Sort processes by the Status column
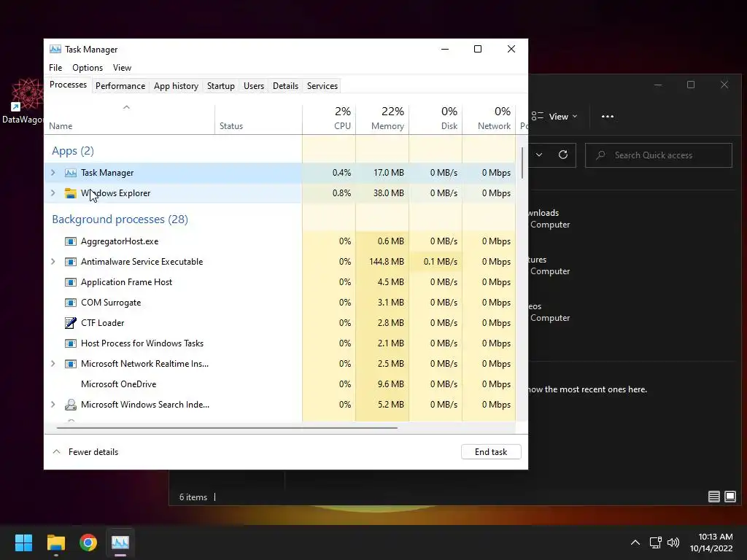The image size is (747, 560). [259, 119]
